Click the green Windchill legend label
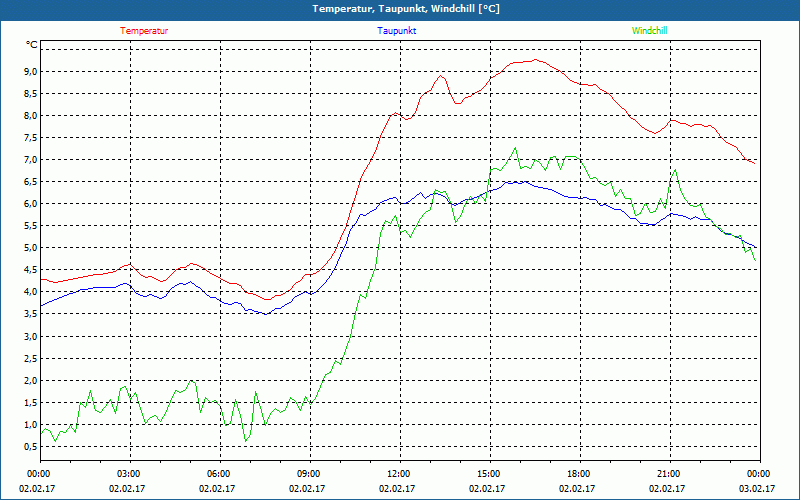Screen dimensions: 800x500 [x=649, y=31]
